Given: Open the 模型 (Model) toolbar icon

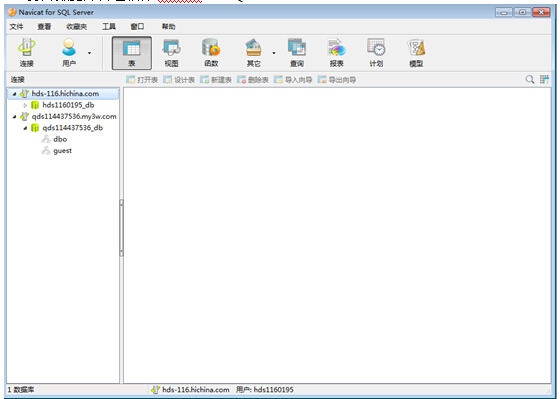Looking at the screenshot, I should pos(416,53).
